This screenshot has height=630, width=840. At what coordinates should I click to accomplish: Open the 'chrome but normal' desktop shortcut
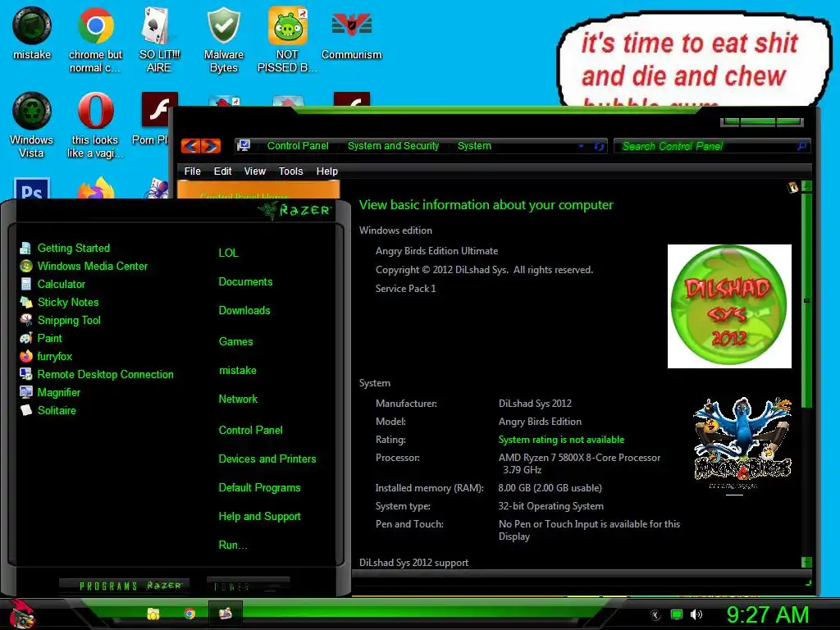(95, 39)
